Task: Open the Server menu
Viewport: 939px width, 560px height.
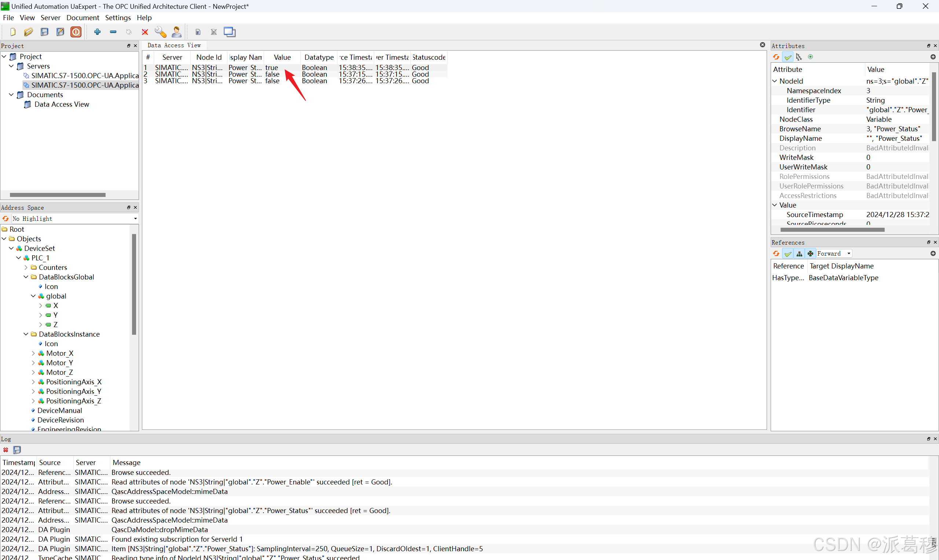Action: (x=50, y=18)
